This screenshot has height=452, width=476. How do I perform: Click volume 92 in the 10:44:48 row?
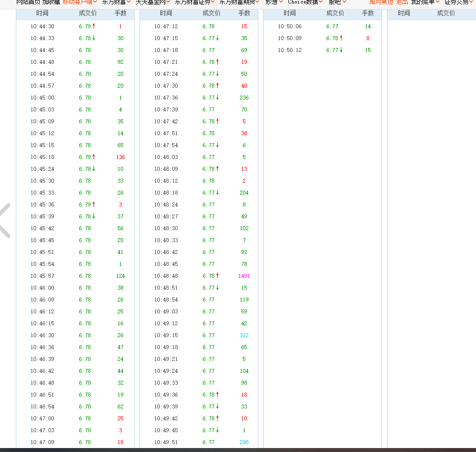click(121, 62)
